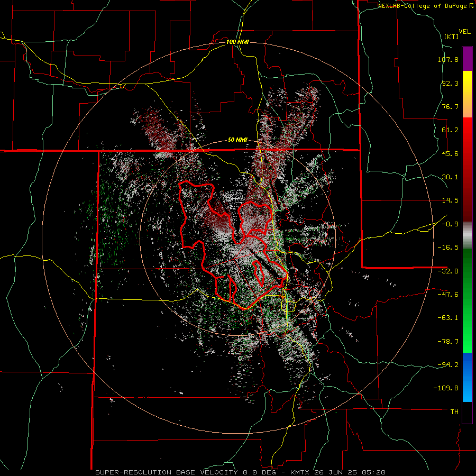Select the -0.9 velocity scale value
This screenshot has height=476, width=476.
450,224
